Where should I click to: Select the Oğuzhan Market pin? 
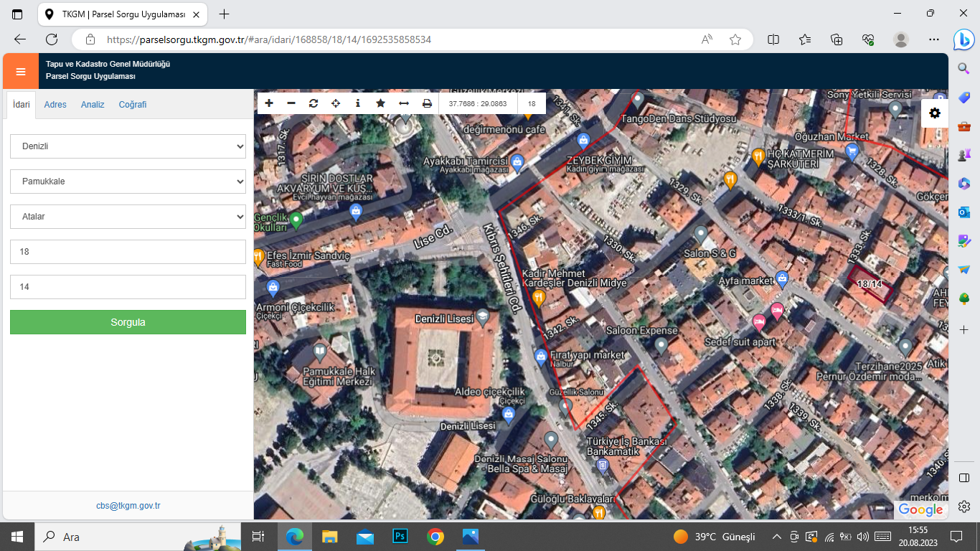point(852,151)
